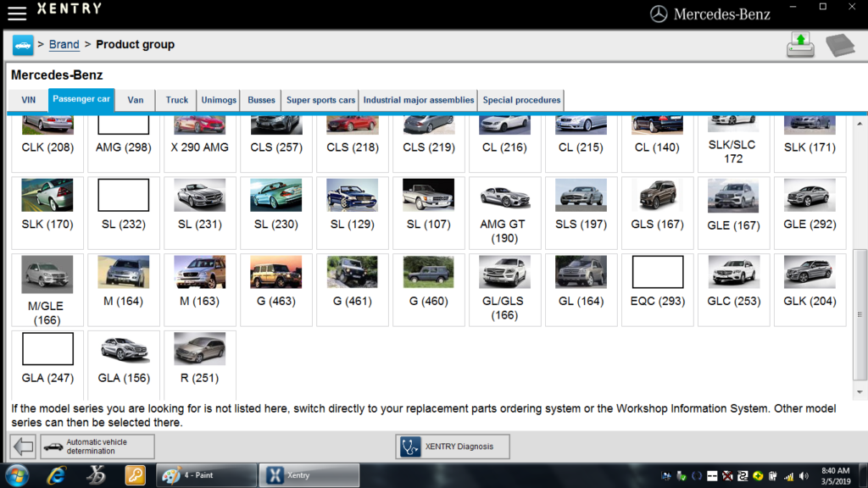The height and width of the screenshot is (488, 868).
Task: Open the gray book manual icon
Action: tap(840, 46)
